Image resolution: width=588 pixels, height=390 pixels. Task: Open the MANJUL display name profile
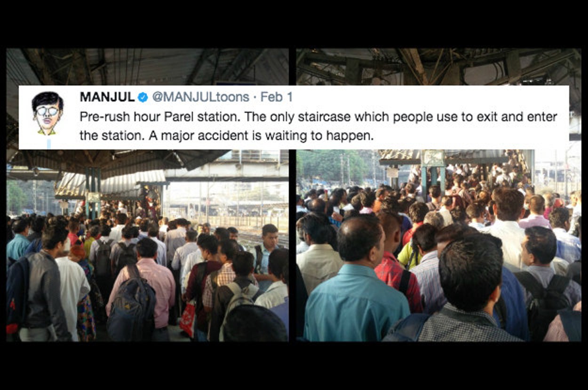point(107,97)
